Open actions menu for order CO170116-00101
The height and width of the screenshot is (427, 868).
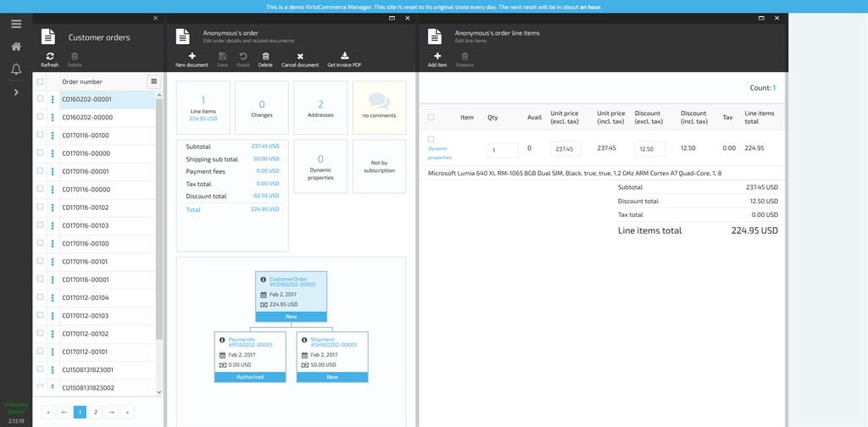click(x=53, y=262)
